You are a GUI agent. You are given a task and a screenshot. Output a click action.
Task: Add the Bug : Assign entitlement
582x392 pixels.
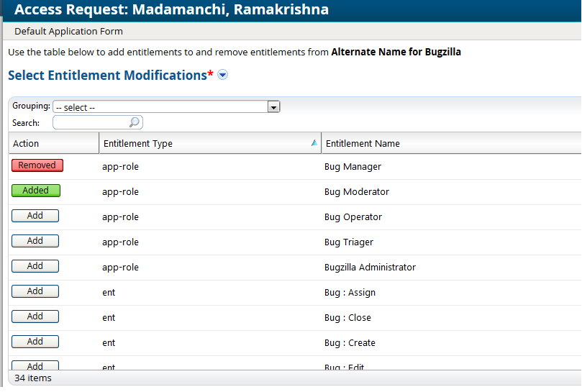click(35, 291)
